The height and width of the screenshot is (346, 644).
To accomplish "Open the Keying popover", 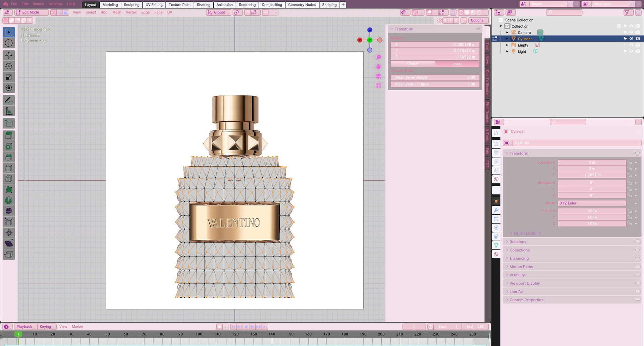I will coord(46,327).
